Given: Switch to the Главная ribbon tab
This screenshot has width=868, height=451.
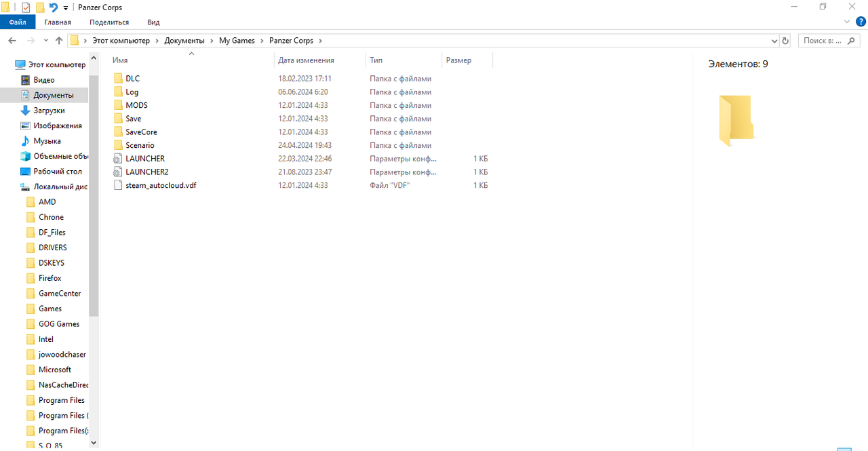Looking at the screenshot, I should [58, 22].
